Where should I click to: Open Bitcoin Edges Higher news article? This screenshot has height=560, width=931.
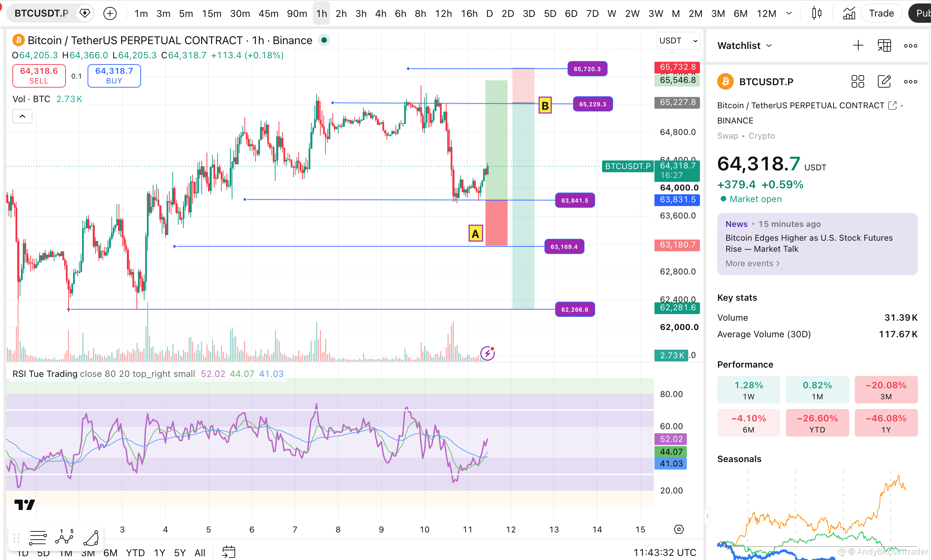pos(809,243)
